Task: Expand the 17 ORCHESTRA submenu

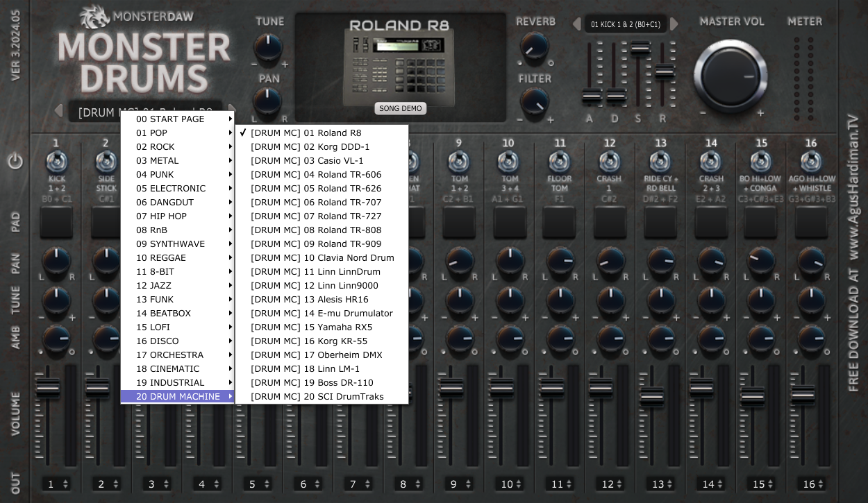Action: coord(178,355)
